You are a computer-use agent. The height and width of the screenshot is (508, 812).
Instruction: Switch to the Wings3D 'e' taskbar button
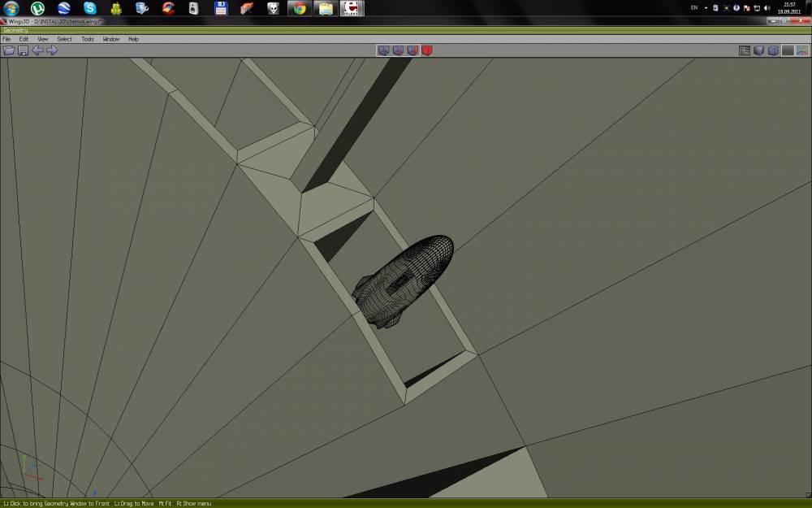coord(352,8)
